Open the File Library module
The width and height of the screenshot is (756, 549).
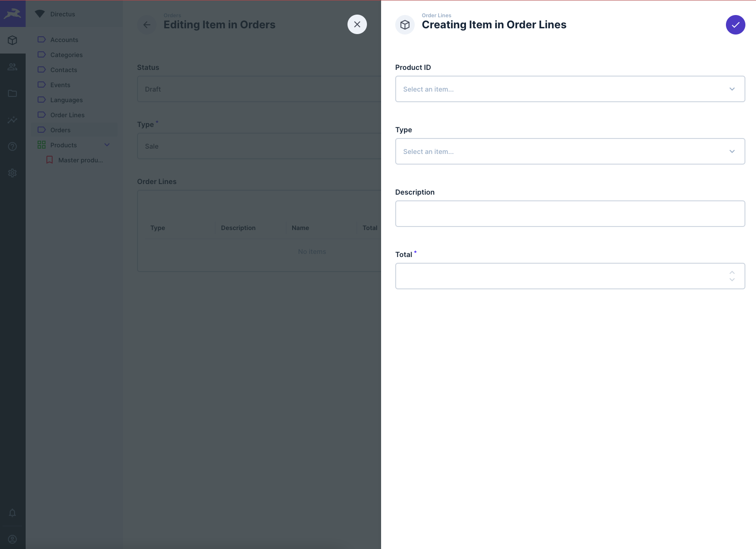click(x=13, y=93)
